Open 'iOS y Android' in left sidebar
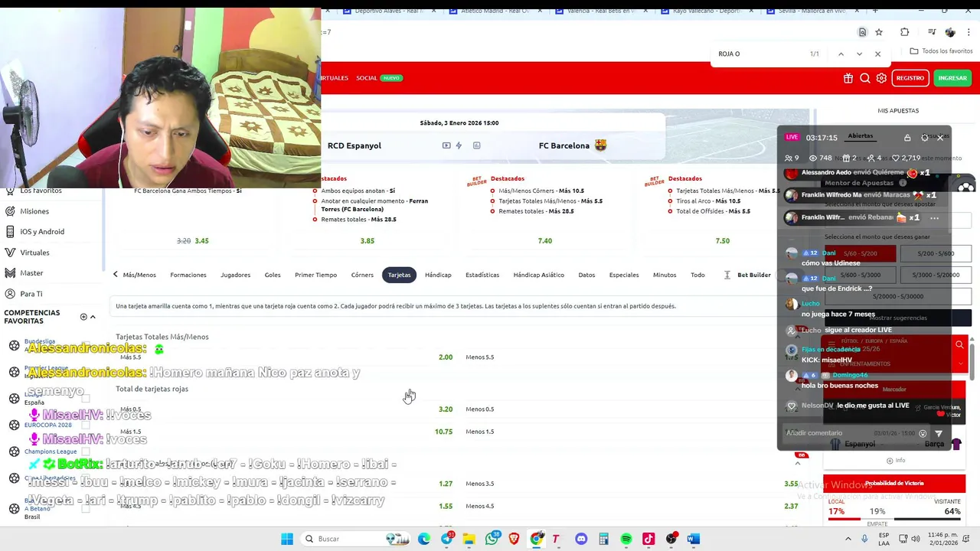The height and width of the screenshot is (551, 980). 42,232
